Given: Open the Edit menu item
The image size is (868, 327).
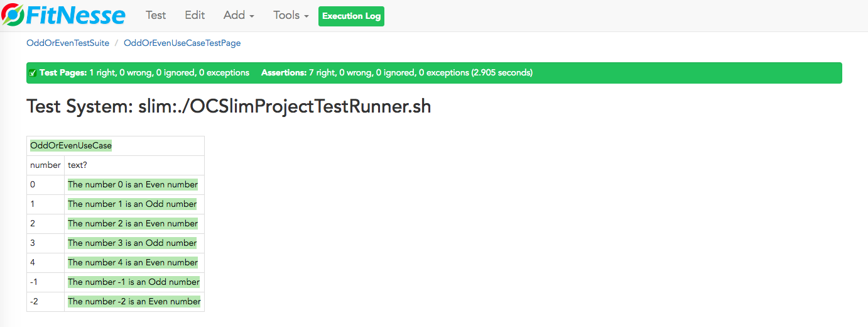Looking at the screenshot, I should point(195,15).
